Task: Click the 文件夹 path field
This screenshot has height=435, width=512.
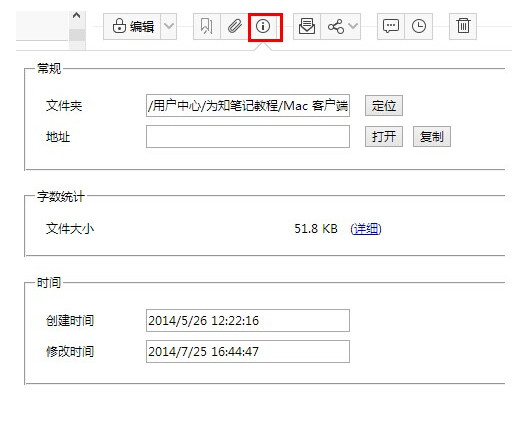Action: (x=248, y=106)
